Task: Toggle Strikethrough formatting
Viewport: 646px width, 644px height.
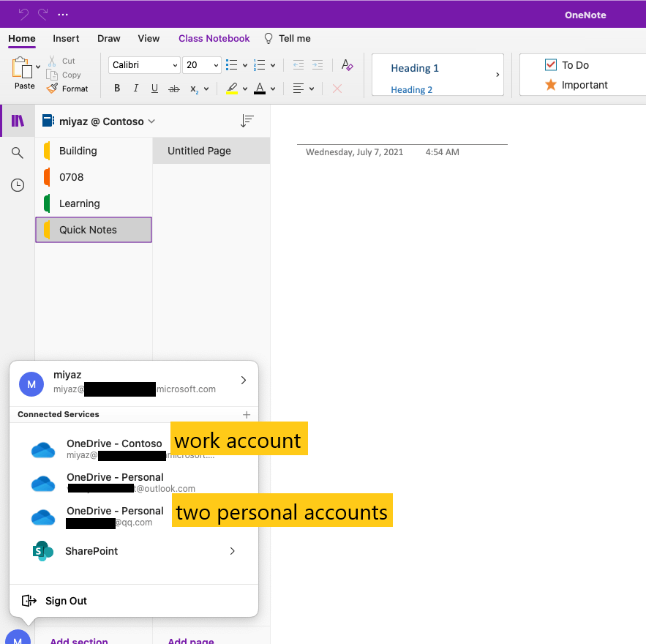Action: click(x=174, y=89)
